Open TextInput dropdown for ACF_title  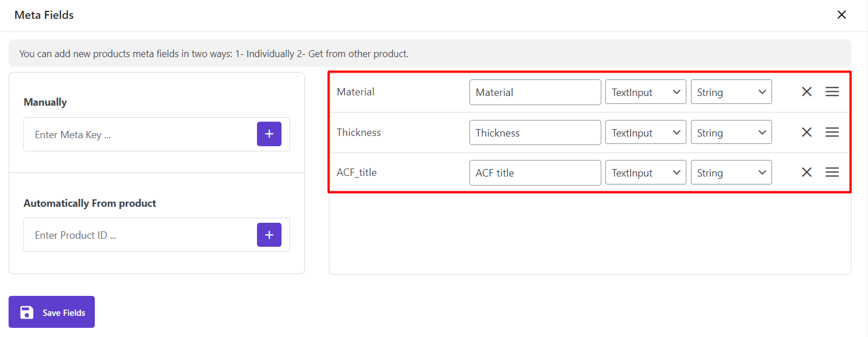pos(645,172)
